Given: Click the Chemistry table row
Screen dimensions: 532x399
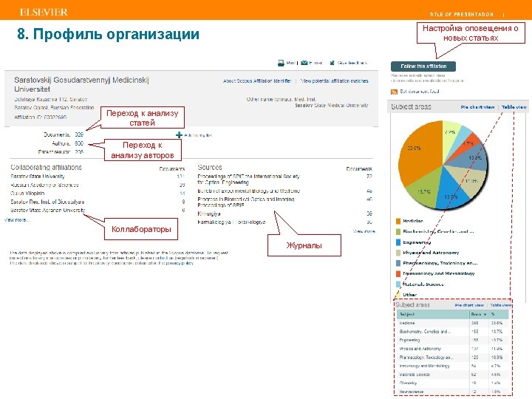Looking at the screenshot, I should [453, 383].
